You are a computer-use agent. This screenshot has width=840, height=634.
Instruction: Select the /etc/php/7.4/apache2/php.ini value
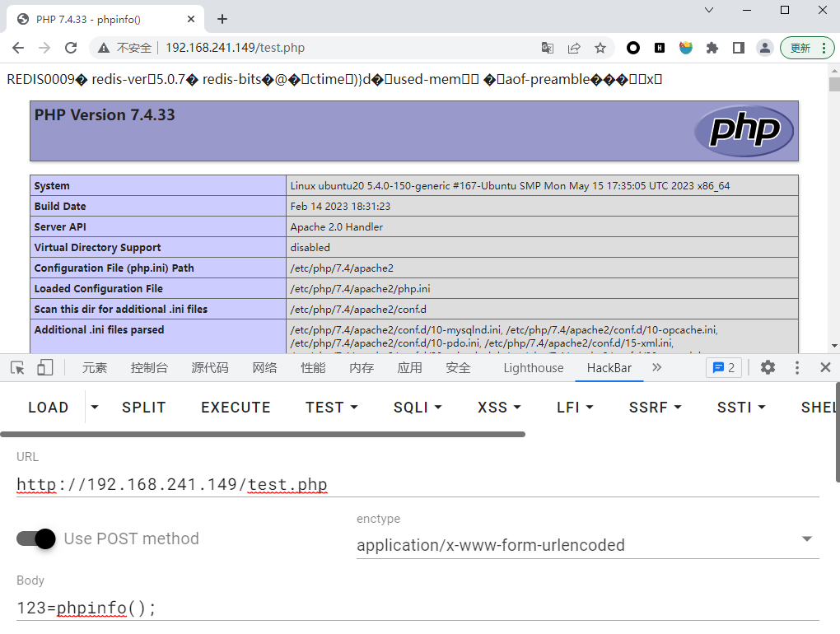(x=360, y=289)
